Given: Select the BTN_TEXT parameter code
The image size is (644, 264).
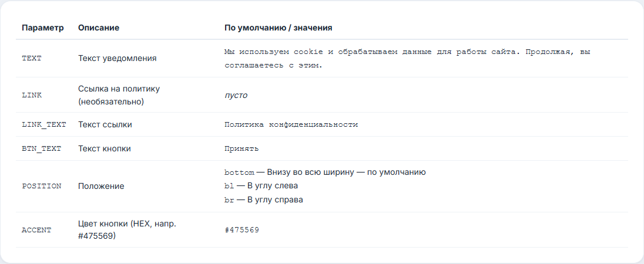Looking at the screenshot, I should point(42,149).
